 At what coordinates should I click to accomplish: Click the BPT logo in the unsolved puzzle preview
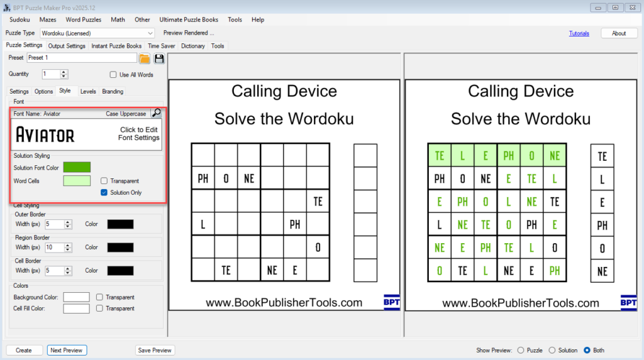(x=391, y=302)
